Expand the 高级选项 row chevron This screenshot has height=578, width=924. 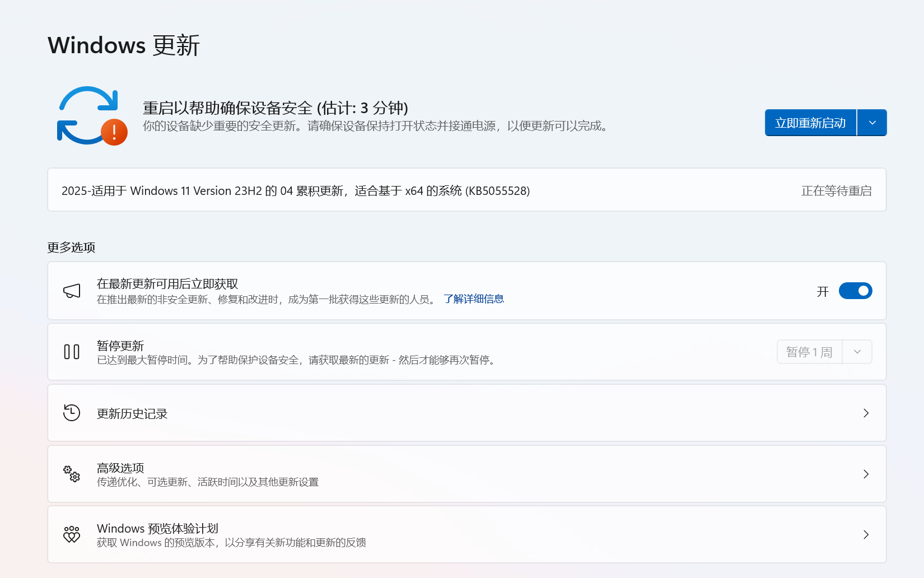866,474
